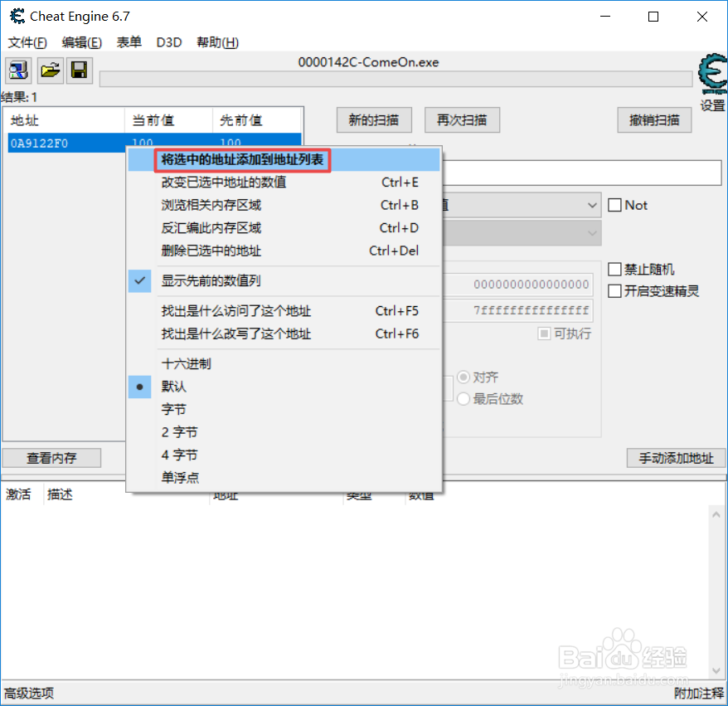This screenshot has width=728, height=706.
Task: Click process name 0000142C-ComeOn.exe label
Action: [x=368, y=62]
